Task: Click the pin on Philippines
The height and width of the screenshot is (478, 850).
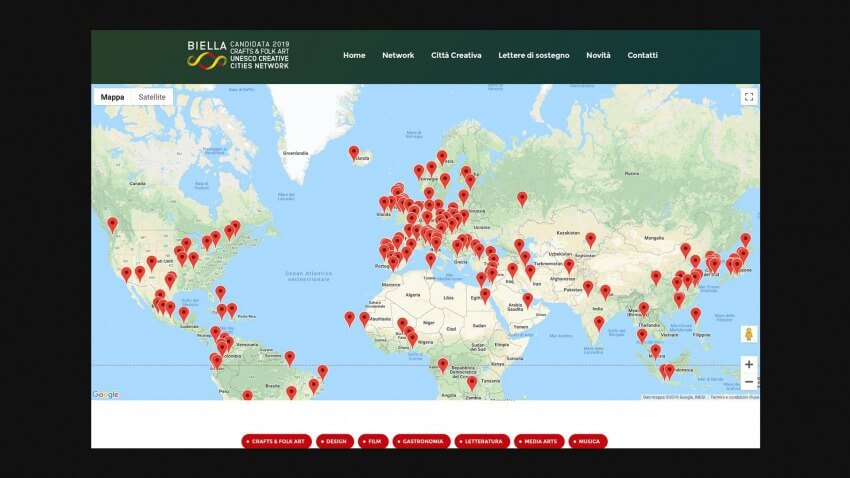Action: point(696,315)
